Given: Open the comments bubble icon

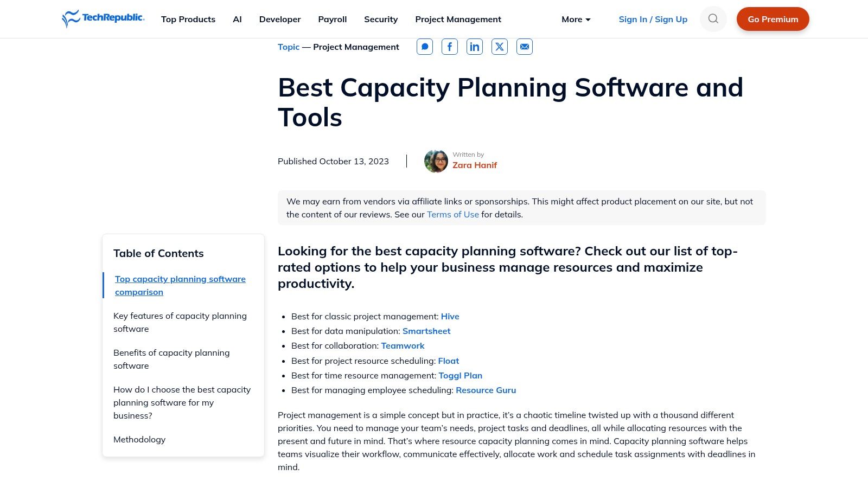Looking at the screenshot, I should (425, 47).
